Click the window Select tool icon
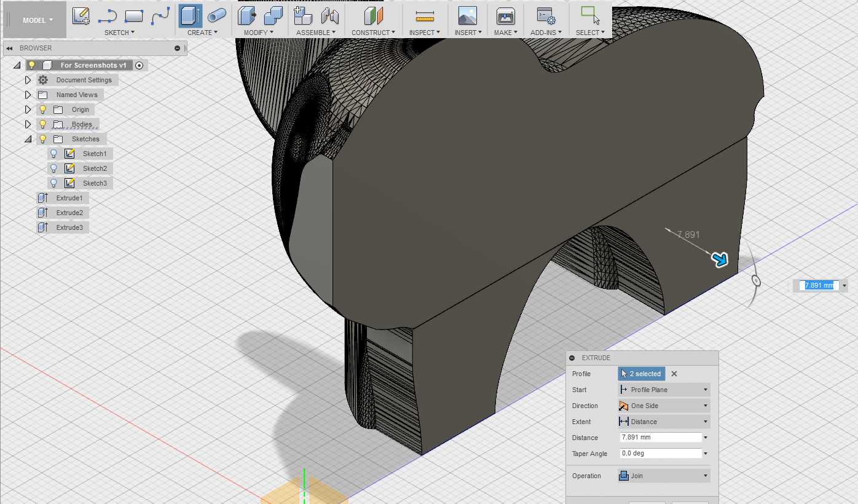This screenshot has width=858, height=504. pyautogui.click(x=590, y=15)
